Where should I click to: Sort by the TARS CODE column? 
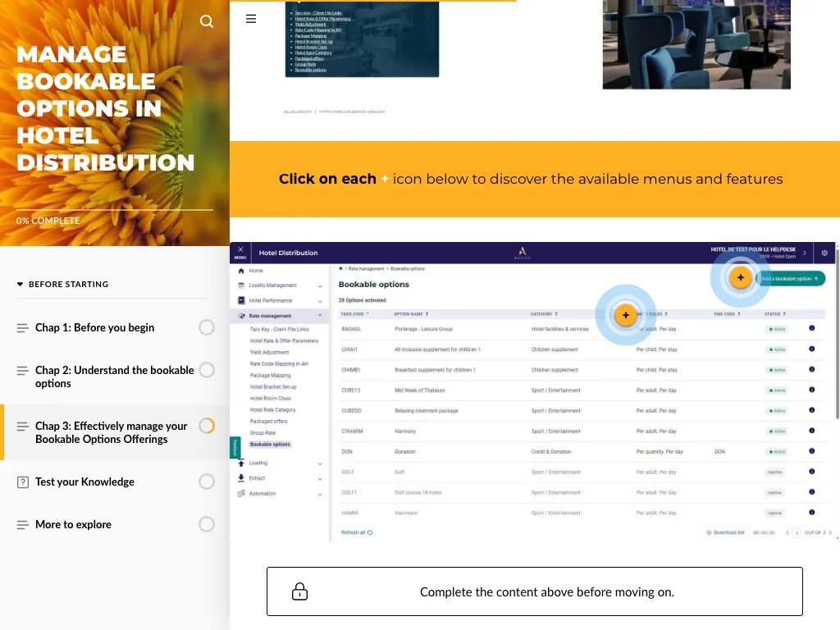pyautogui.click(x=354, y=314)
